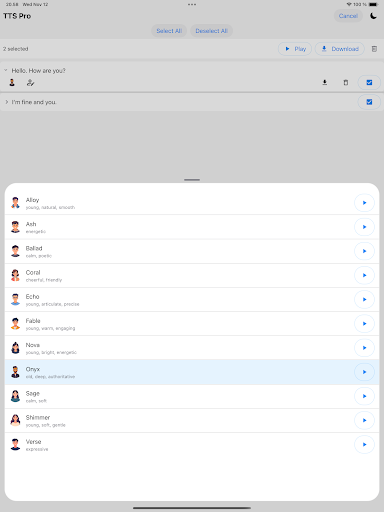Choose the selected Onyx voice name
Viewport: 384px width, 512px height.
[x=33, y=369]
